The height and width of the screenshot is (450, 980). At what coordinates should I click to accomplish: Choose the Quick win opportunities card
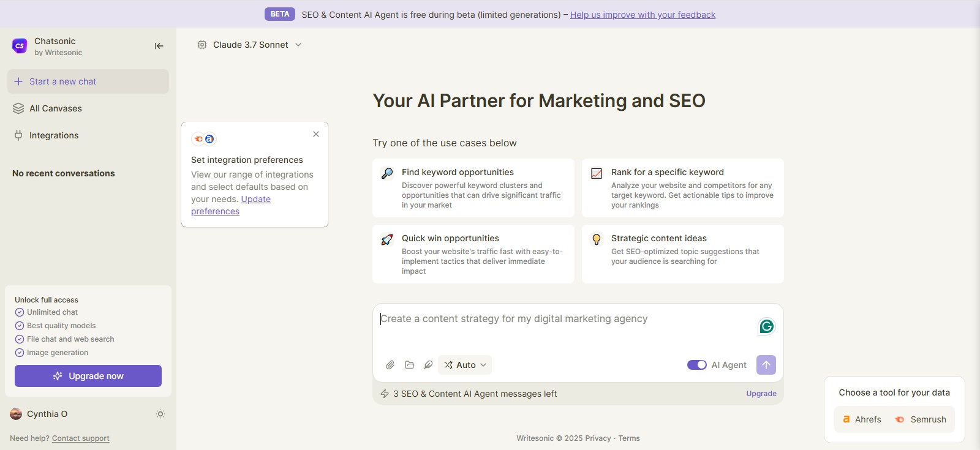pyautogui.click(x=473, y=254)
